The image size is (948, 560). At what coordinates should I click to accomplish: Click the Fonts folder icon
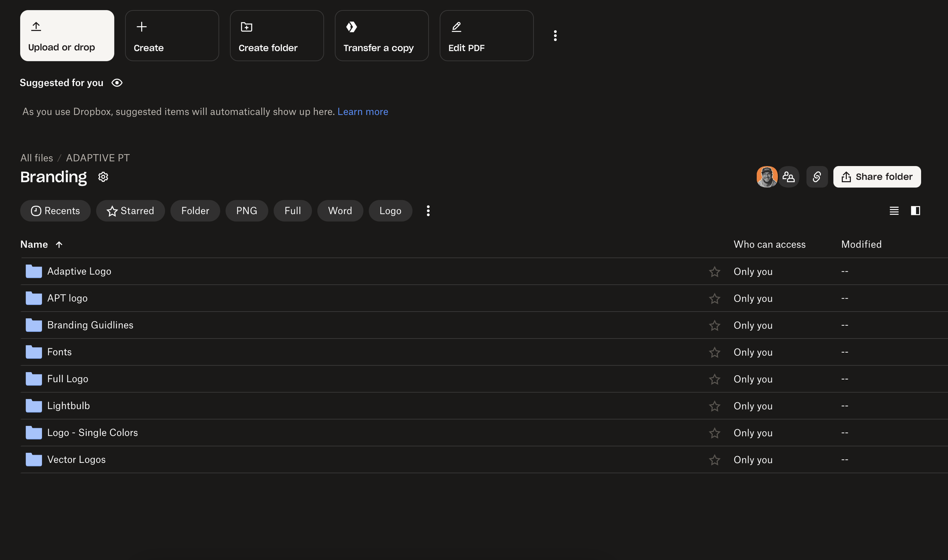(x=34, y=352)
